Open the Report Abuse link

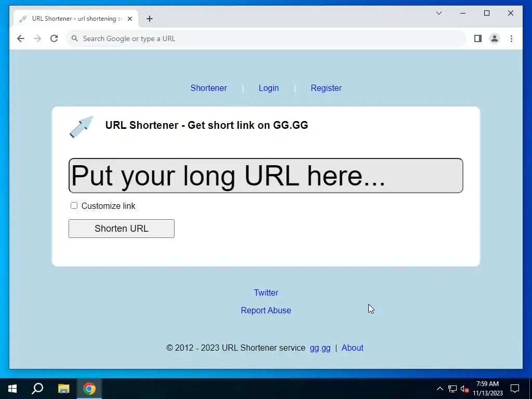(266, 311)
